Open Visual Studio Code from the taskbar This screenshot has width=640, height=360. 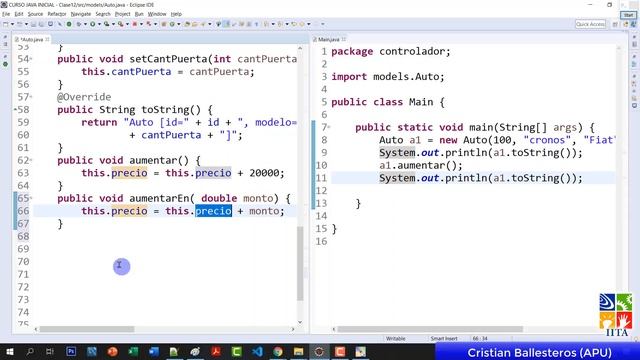(257, 351)
